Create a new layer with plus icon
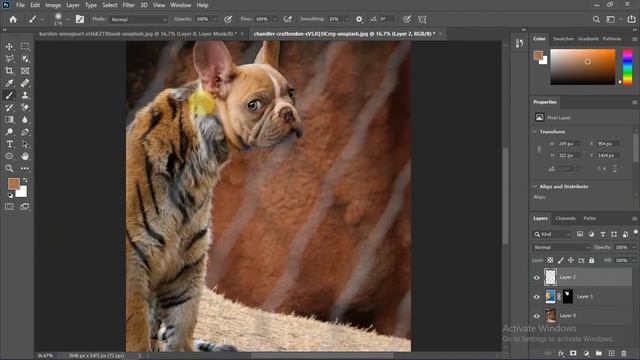The image size is (640, 360). 611,353
